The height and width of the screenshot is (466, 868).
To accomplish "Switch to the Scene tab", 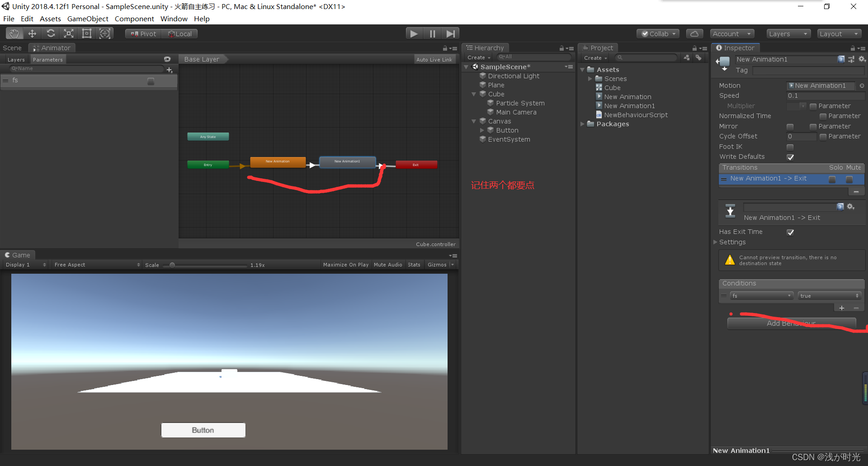I will pos(12,48).
